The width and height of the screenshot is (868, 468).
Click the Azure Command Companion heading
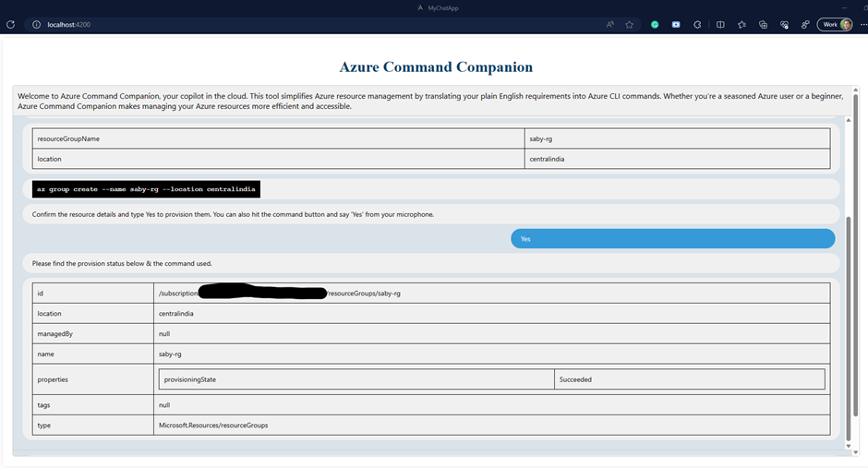pos(436,67)
